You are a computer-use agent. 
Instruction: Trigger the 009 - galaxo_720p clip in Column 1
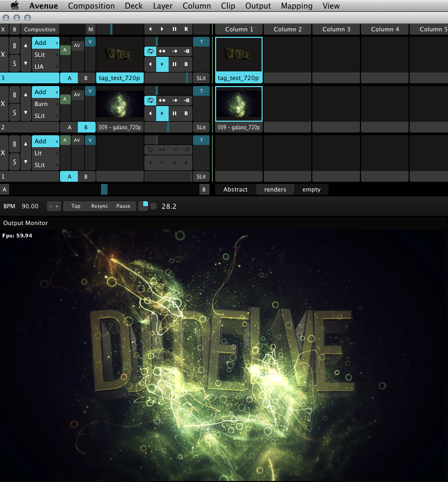tap(239, 104)
